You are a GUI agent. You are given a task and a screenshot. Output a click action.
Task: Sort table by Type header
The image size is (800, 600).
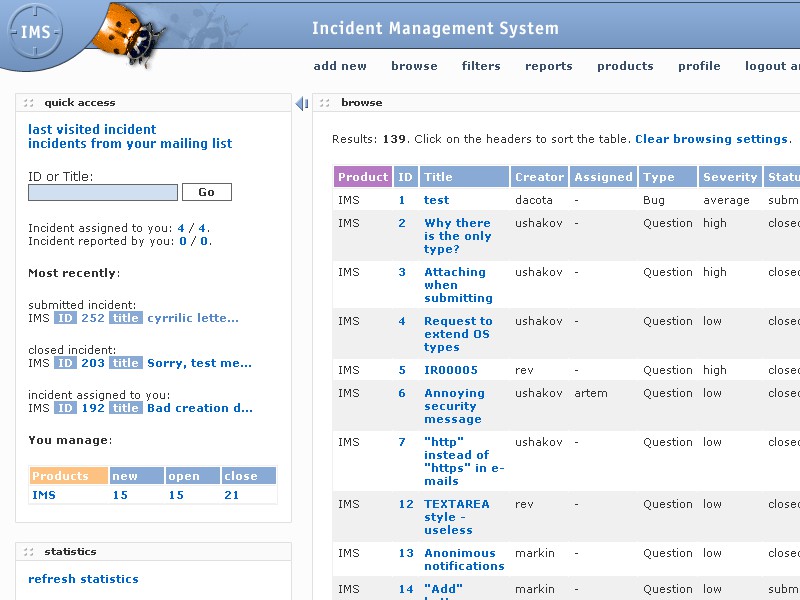pyautogui.click(x=668, y=177)
